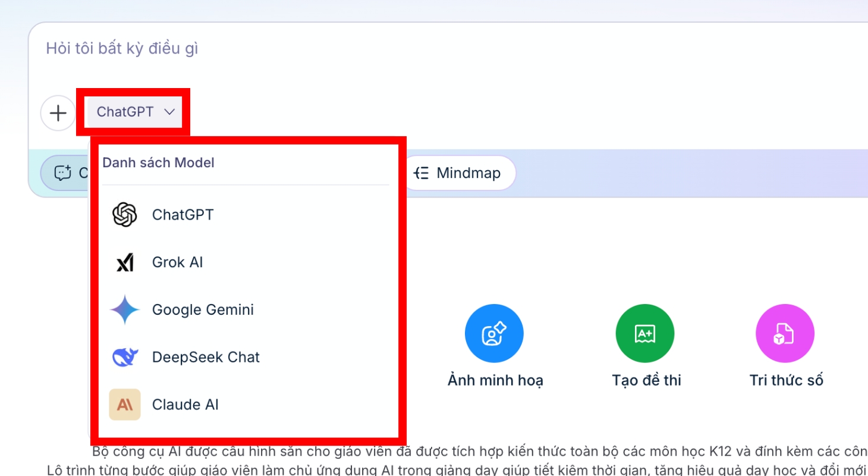
Task: Open the Tạo đề thi exam creator
Action: pos(645,333)
